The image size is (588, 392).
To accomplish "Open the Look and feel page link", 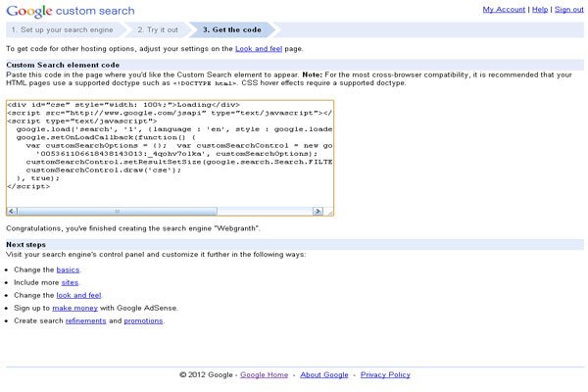I will 259,49.
